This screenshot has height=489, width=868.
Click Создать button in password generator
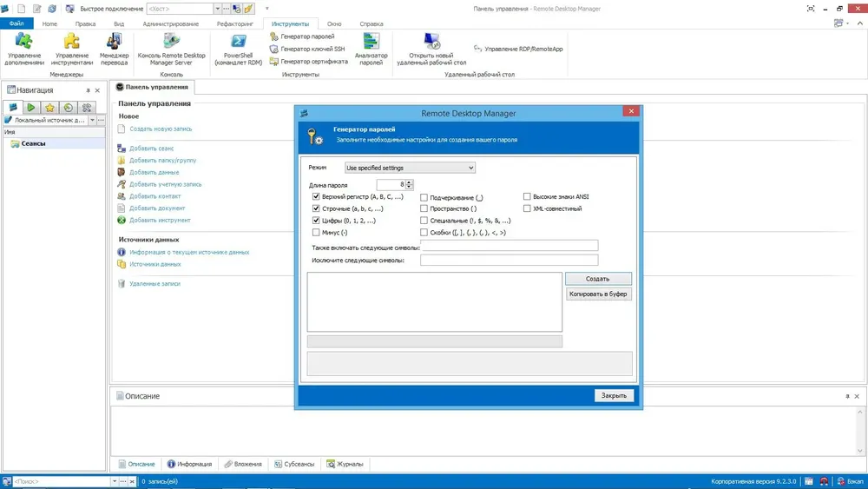598,279
